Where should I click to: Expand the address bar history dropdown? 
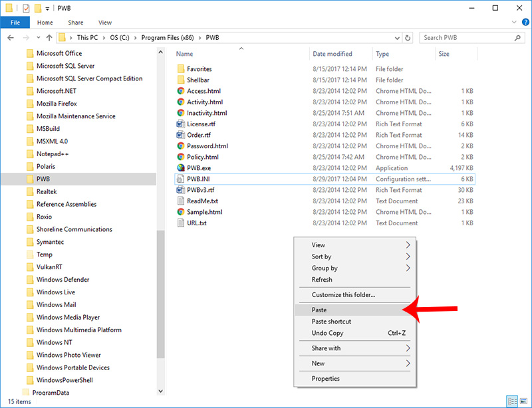(x=397, y=38)
